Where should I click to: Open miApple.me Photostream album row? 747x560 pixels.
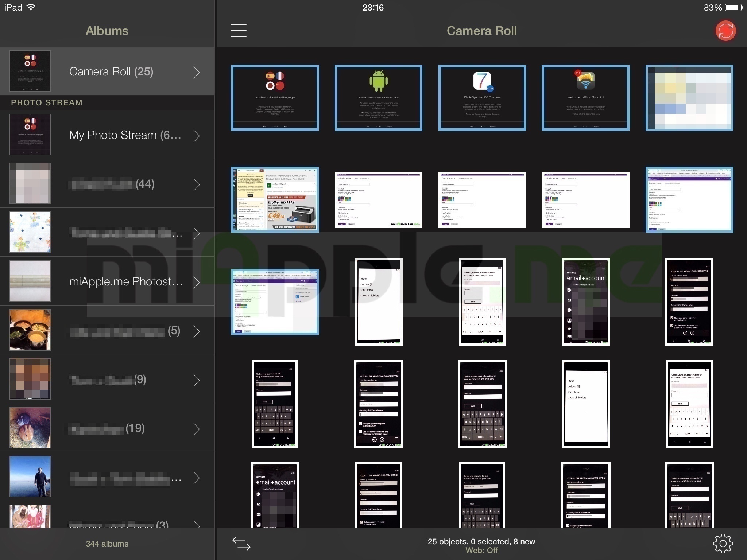click(x=125, y=281)
